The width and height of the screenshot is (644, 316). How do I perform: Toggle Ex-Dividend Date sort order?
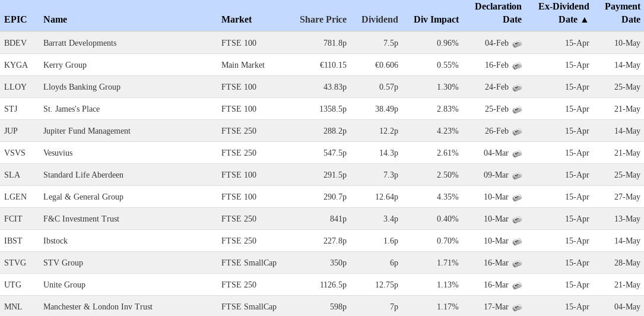coord(563,12)
